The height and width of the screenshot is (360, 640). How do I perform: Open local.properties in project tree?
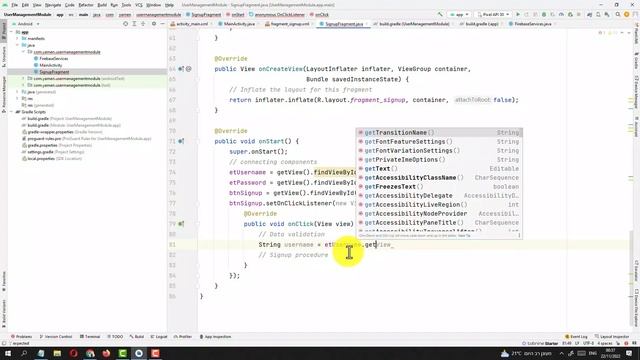40,158
